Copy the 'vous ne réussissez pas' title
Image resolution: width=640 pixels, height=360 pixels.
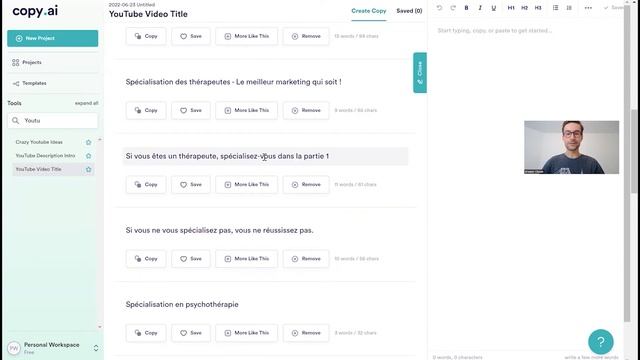[146, 259]
